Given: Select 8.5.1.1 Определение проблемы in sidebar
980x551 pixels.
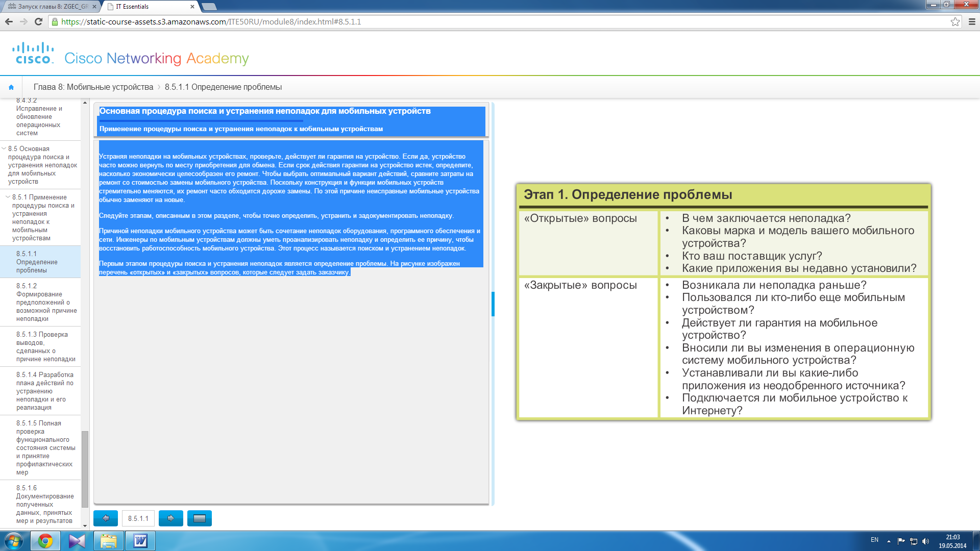Looking at the screenshot, I should click(40, 262).
